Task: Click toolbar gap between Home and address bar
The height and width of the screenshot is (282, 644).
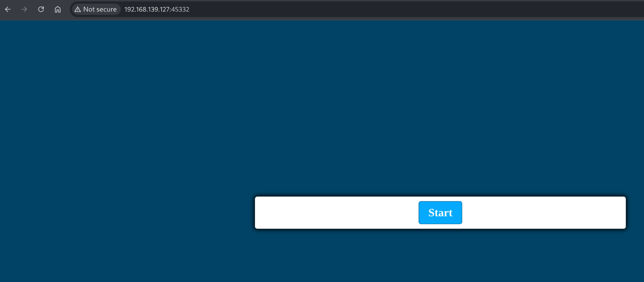Action: (x=67, y=9)
